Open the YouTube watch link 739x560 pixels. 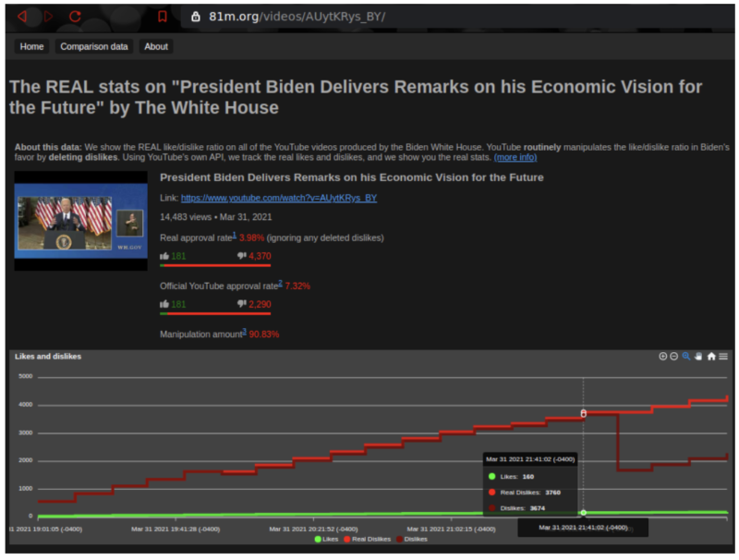click(278, 198)
